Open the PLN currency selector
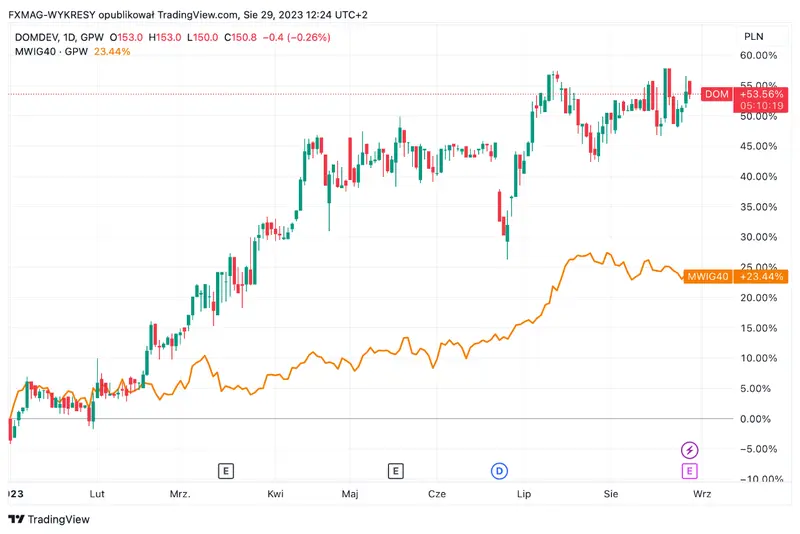This screenshot has width=800, height=534. (754, 36)
